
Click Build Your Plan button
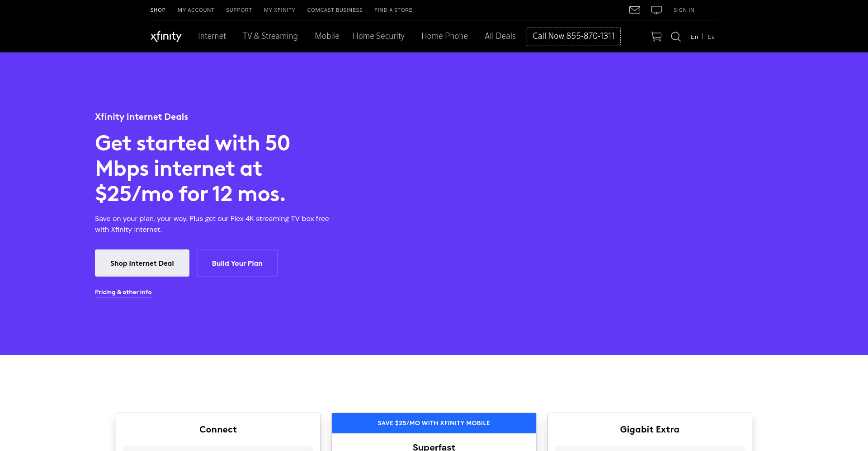237,263
